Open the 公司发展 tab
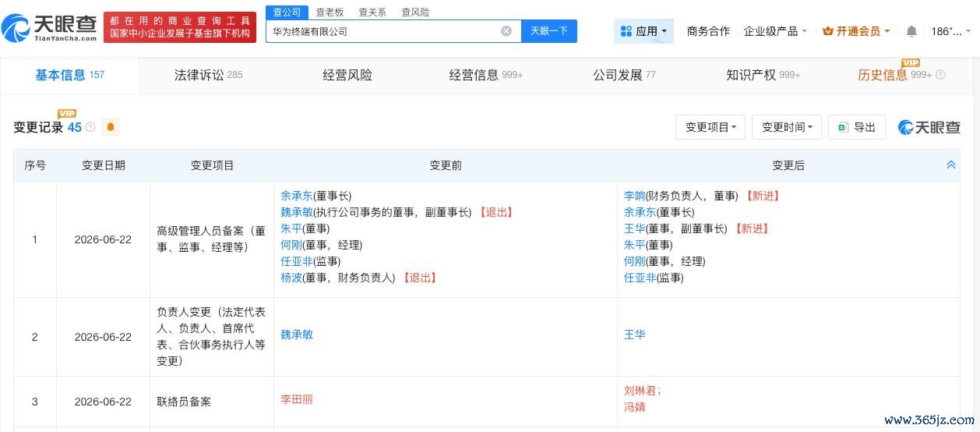The width and height of the screenshot is (980, 432). point(624,76)
